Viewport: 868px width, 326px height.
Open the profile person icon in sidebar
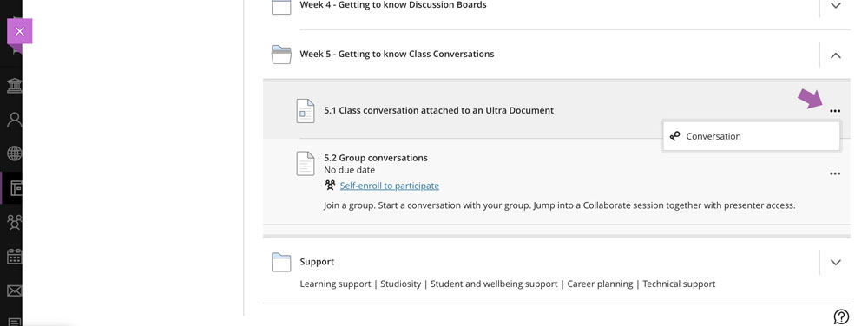pyautogui.click(x=15, y=120)
